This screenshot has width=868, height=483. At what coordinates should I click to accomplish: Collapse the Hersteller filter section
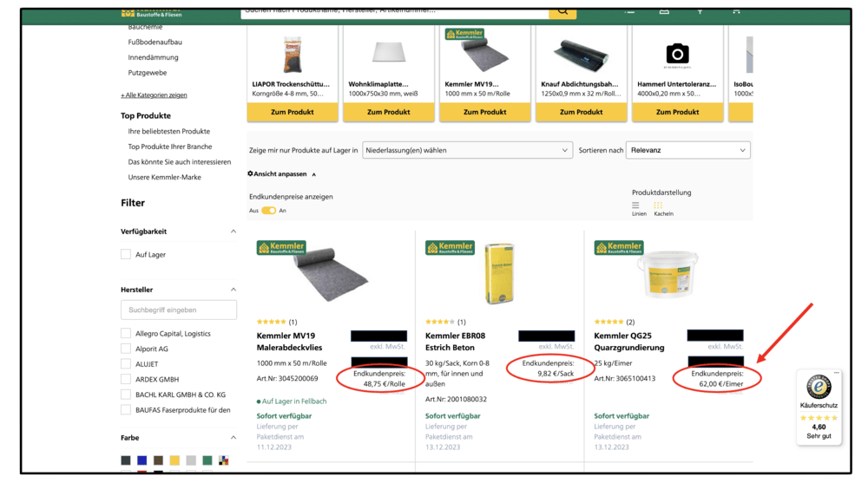233,290
